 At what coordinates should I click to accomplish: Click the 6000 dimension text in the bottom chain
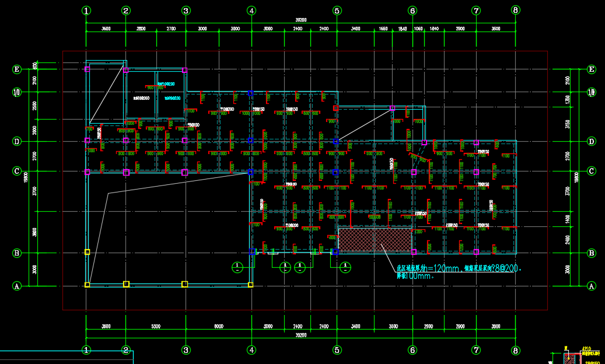pos(218,327)
